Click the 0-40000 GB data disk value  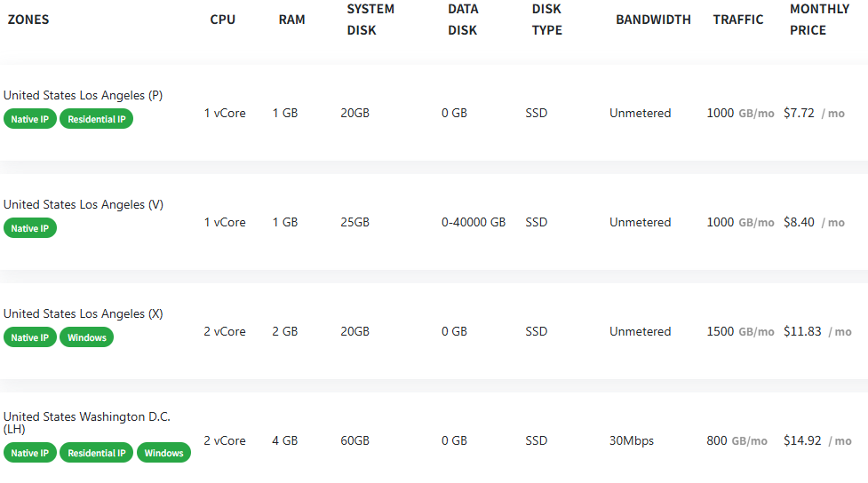[x=474, y=223]
